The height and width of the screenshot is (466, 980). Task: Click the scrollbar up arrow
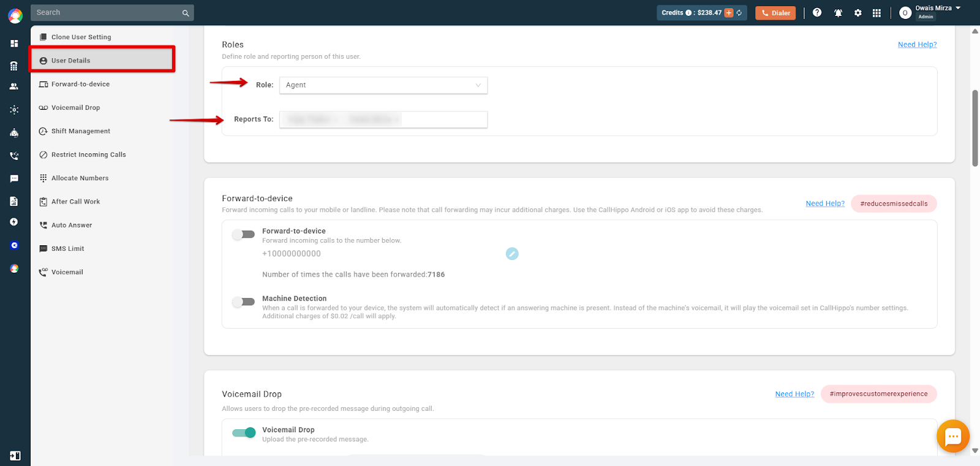pyautogui.click(x=975, y=31)
